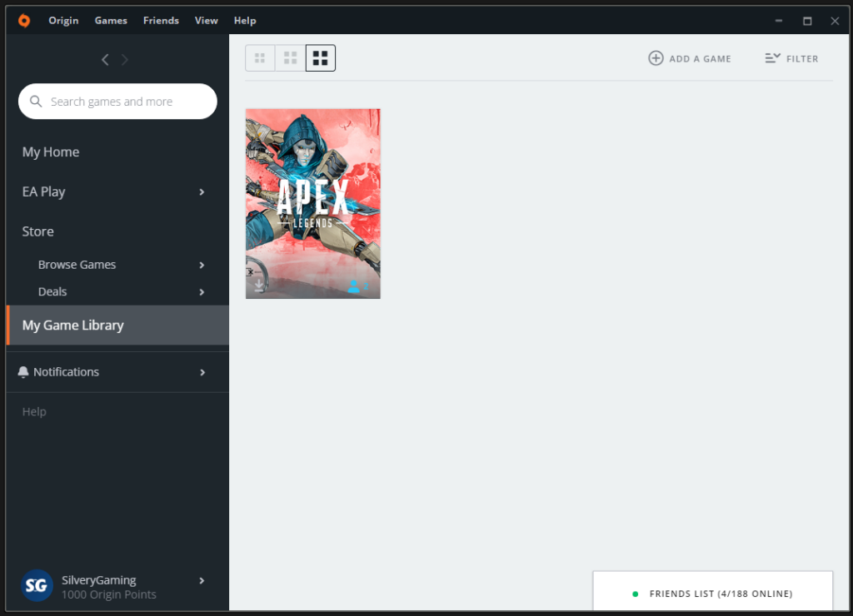Viewport: 853px width, 616px height.
Task: Click the download icon on Apex Legends
Action: [x=259, y=285]
